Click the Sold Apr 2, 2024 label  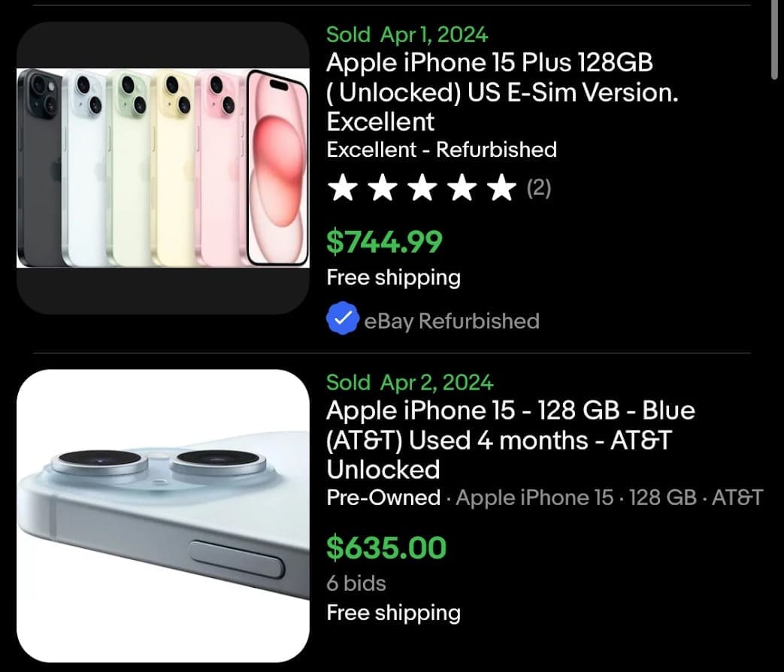click(410, 383)
